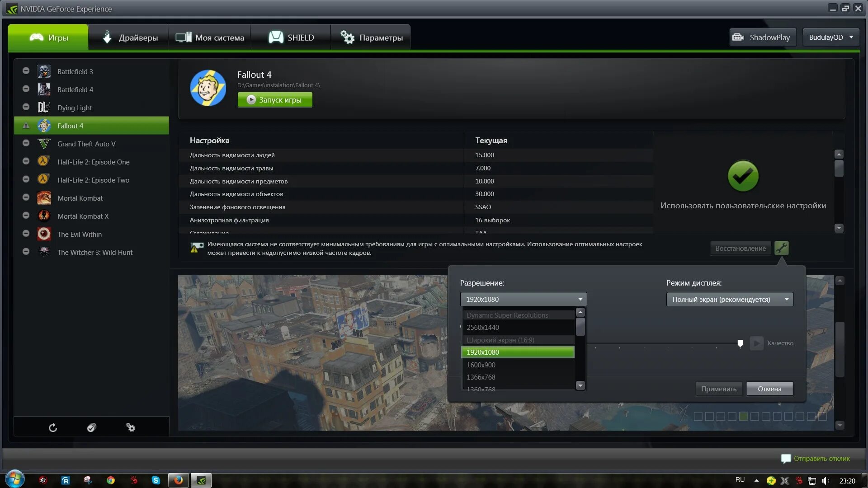Click the Fallout 4 Vault Boy logo
This screenshot has width=868, height=488.
[208, 88]
